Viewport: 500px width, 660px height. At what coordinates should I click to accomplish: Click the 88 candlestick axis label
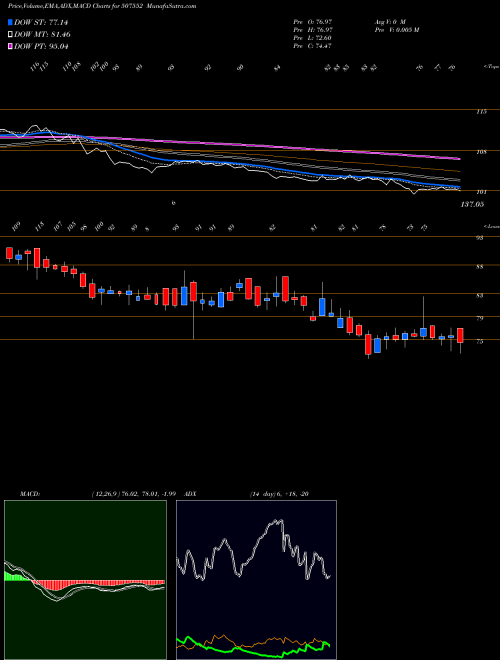click(x=482, y=267)
